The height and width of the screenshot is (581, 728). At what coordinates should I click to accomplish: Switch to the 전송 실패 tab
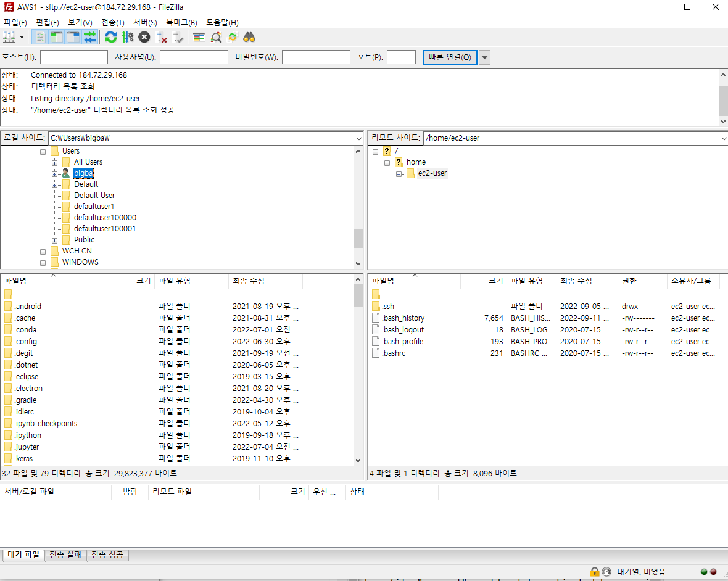click(x=65, y=555)
